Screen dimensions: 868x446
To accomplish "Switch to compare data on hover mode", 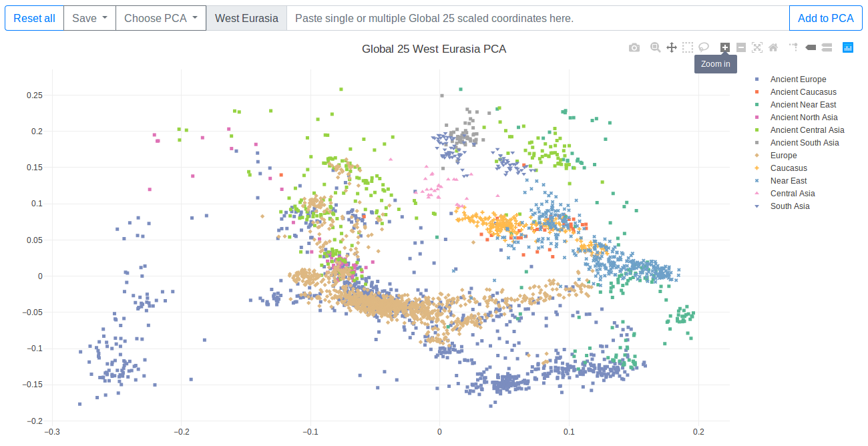I will (x=826, y=47).
